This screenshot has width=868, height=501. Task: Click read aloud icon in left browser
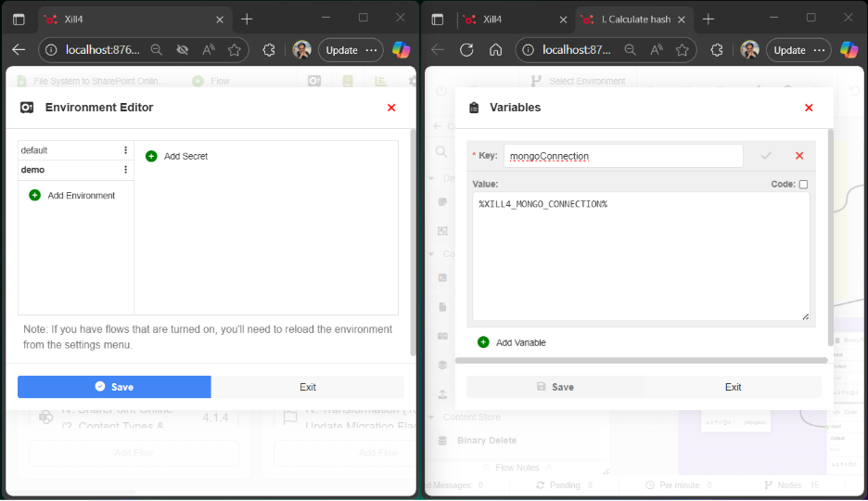pos(209,50)
